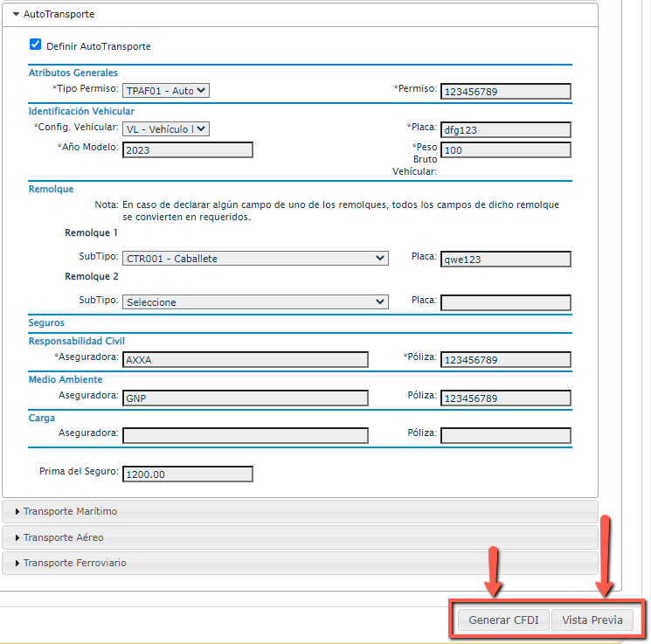
Task: Expand the Transporte Aéreo section
Action: coord(300,537)
